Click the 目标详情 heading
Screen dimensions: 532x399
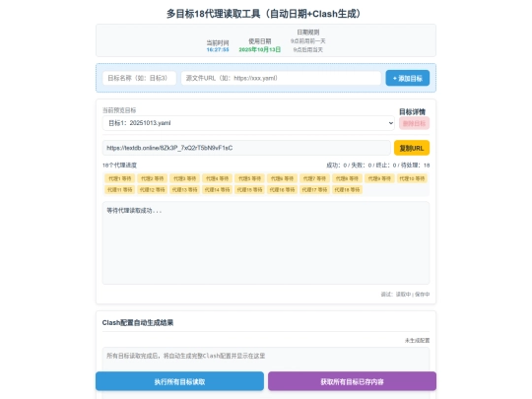(x=412, y=111)
